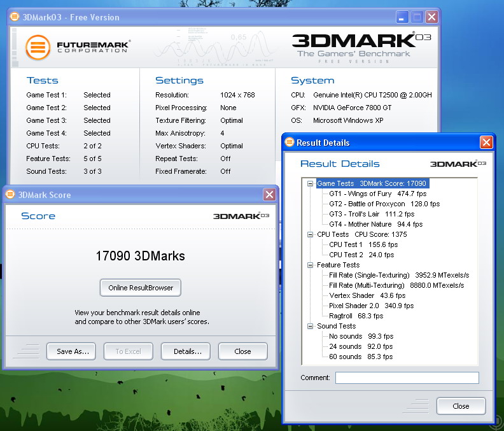Viewport: 504px width, 431px height.
Task: Click the CPU value Genuine Intel T2500
Action: [372, 95]
